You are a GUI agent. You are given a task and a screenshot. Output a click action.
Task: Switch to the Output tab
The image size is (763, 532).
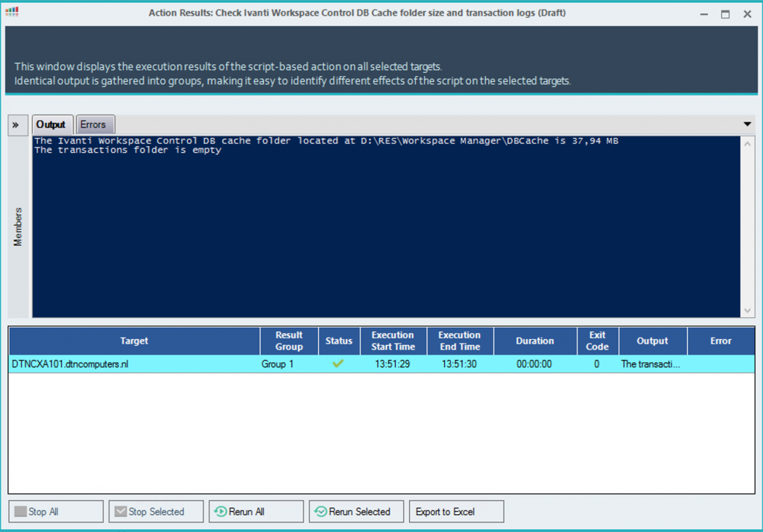coord(51,124)
